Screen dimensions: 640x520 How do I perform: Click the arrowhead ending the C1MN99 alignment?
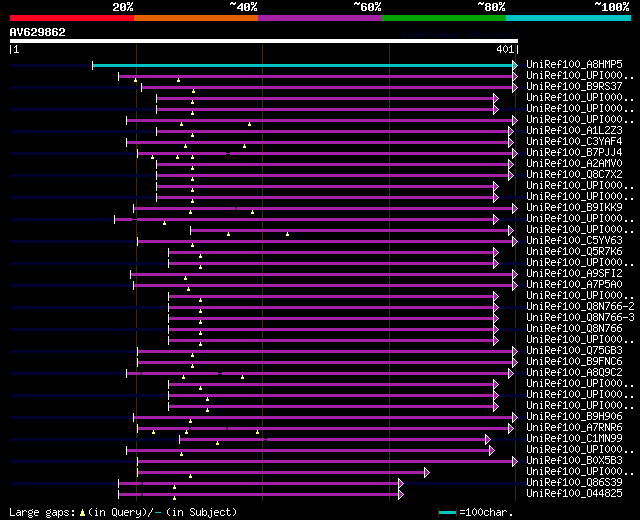[x=488, y=440]
